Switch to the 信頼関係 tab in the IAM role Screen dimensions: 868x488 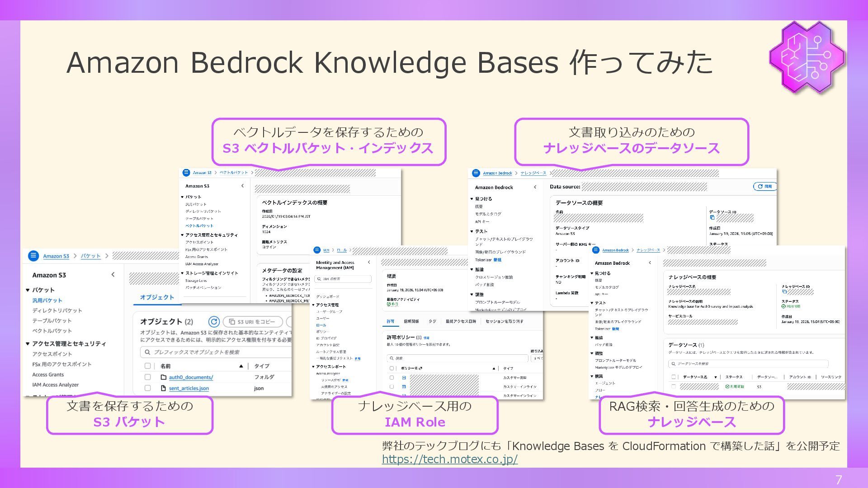[411, 321]
